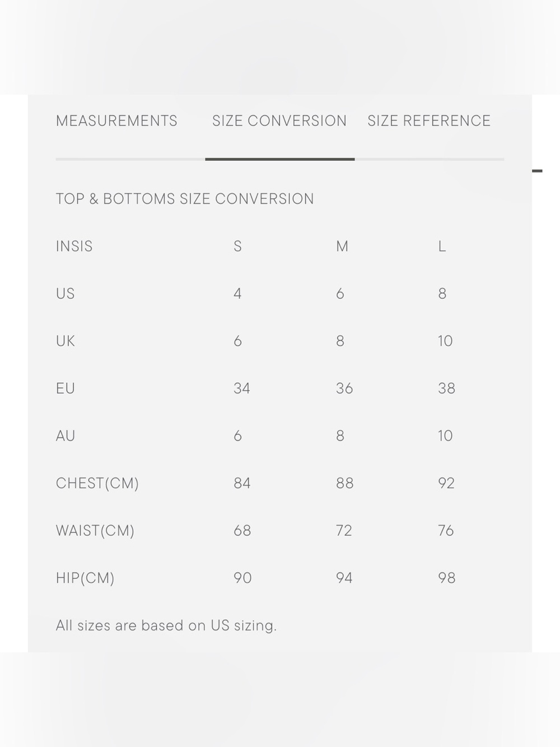Click the Top & Bottoms Size Conversion heading
Screen dimensions: 560x747
point(185,199)
